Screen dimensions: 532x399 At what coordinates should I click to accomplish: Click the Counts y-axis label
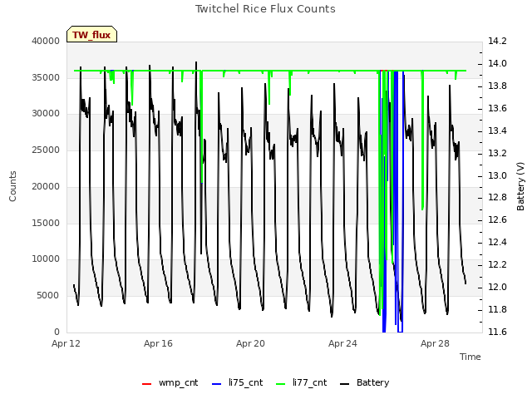click(12, 186)
